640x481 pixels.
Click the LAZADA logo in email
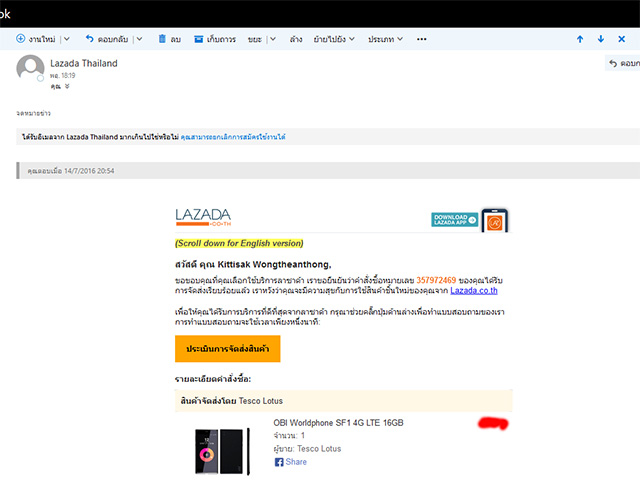coord(203,217)
